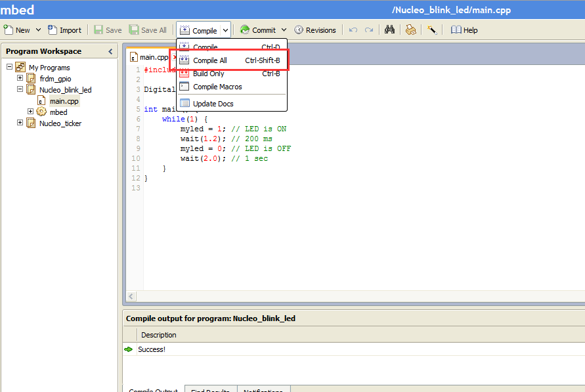Open the Revisions view
585x392 pixels.
coord(315,30)
